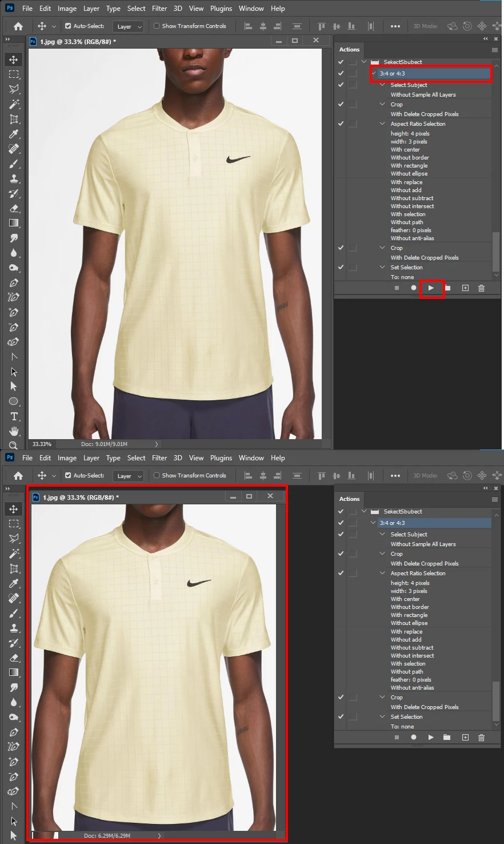Open the Plugins menu in lower window

(x=221, y=458)
